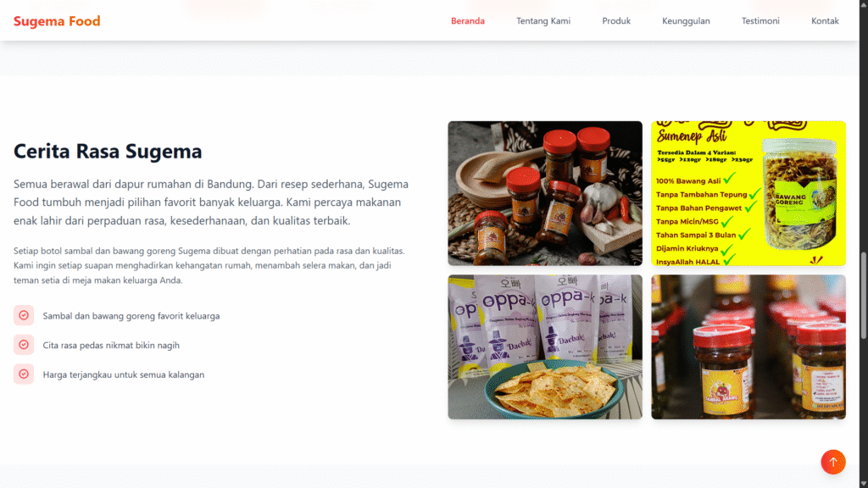Open the rows of sambal bottles photo
Screen dimensions: 868x488
coord(748,347)
